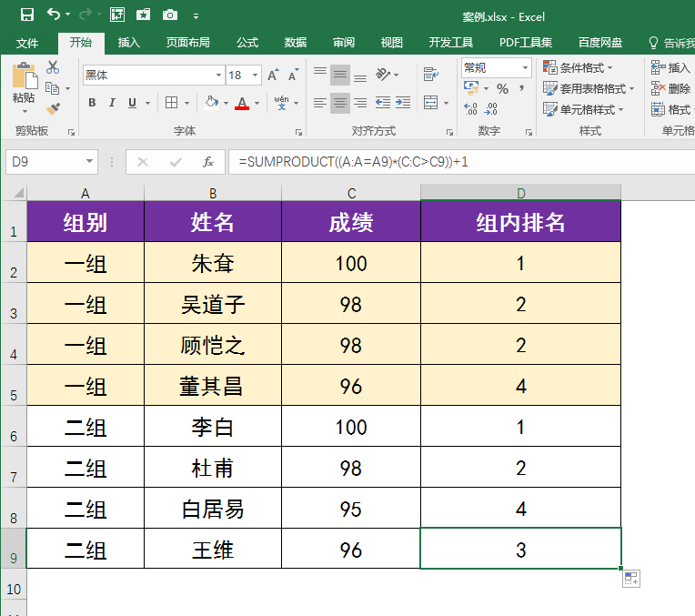This screenshot has height=616, width=695.
Task: Open the 文件 File tab
Action: 27,43
